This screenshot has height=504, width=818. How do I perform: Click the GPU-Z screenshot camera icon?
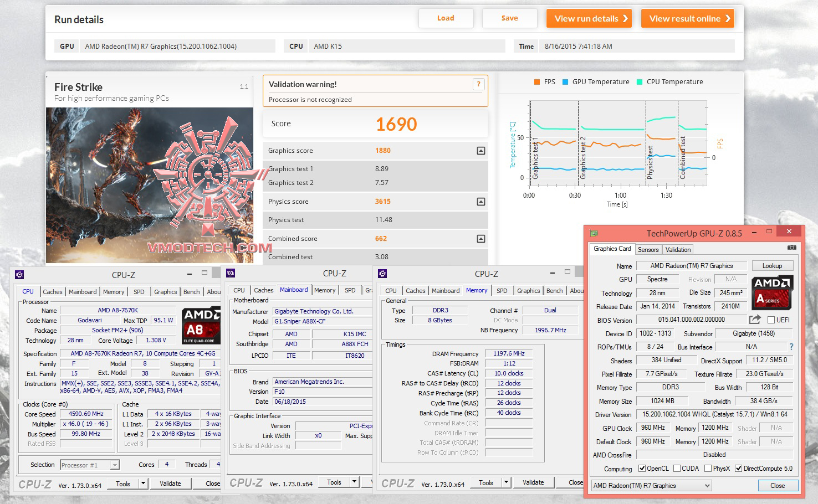tap(792, 248)
